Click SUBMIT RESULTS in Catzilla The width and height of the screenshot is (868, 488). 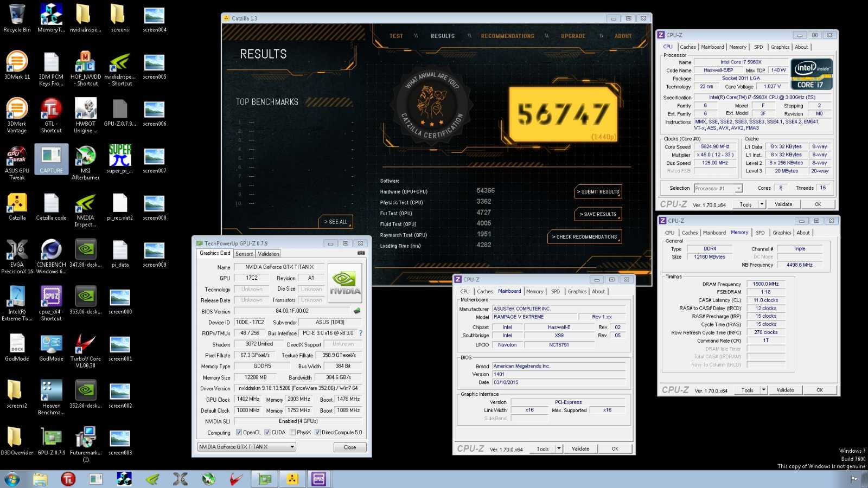coord(598,192)
